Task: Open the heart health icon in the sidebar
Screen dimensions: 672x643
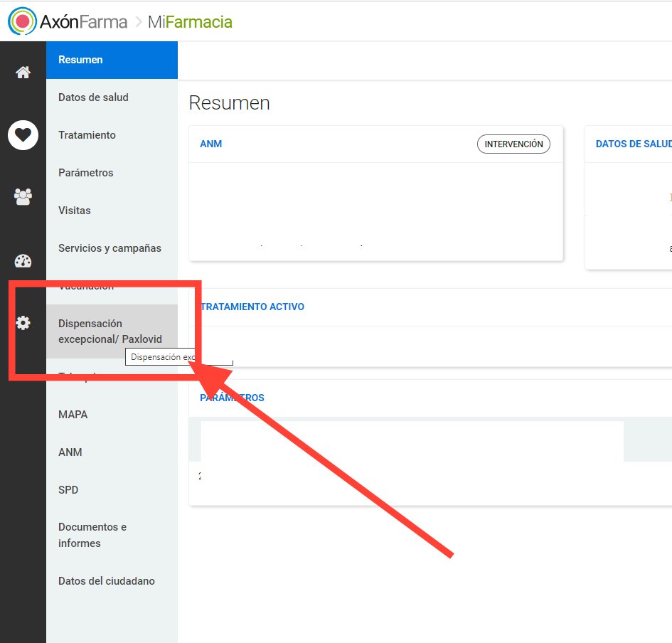Action: coord(23,135)
